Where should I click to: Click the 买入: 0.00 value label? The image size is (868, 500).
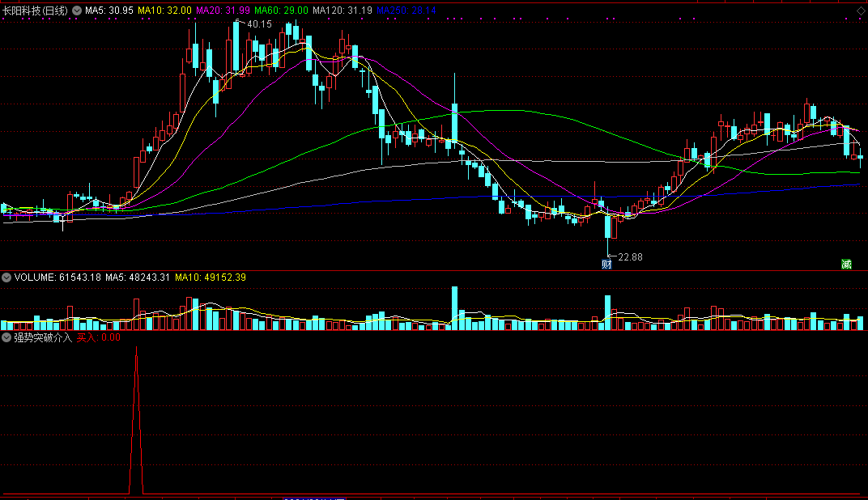[98, 337]
